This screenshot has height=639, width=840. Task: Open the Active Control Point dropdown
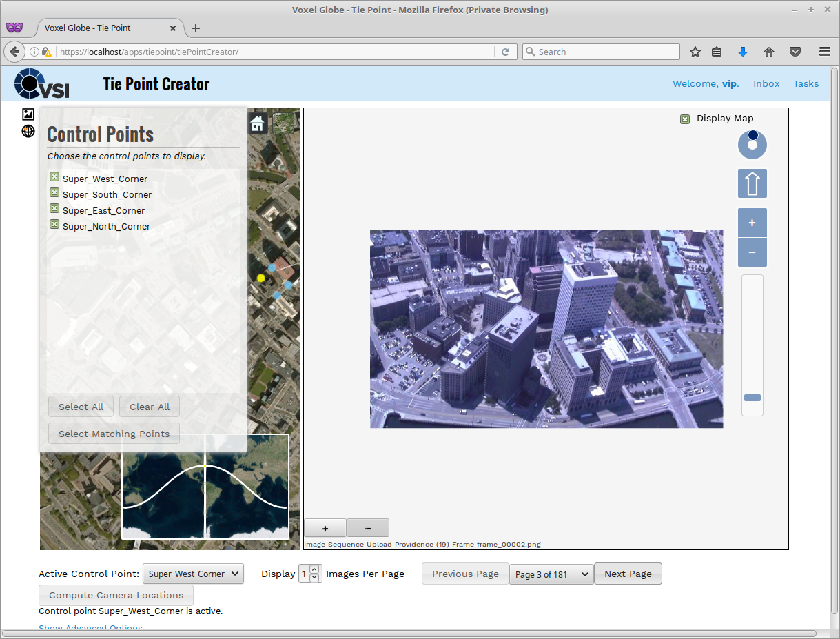click(193, 574)
